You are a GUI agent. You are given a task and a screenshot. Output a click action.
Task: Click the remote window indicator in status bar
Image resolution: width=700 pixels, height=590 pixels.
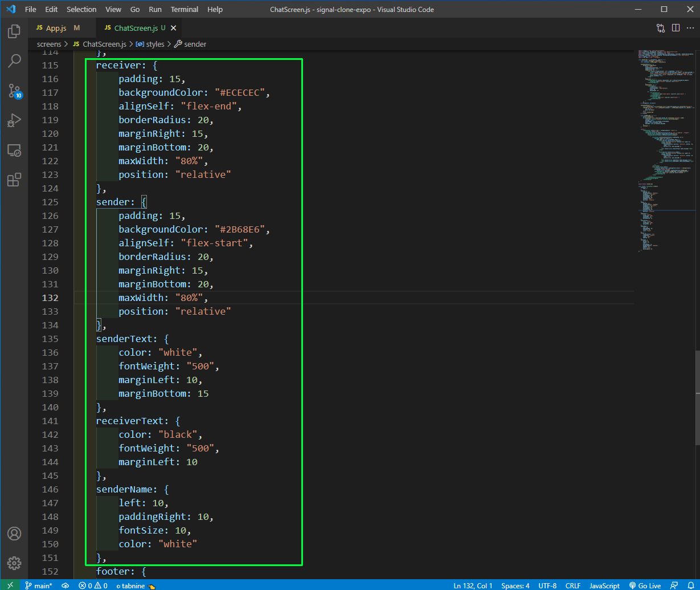(10, 585)
